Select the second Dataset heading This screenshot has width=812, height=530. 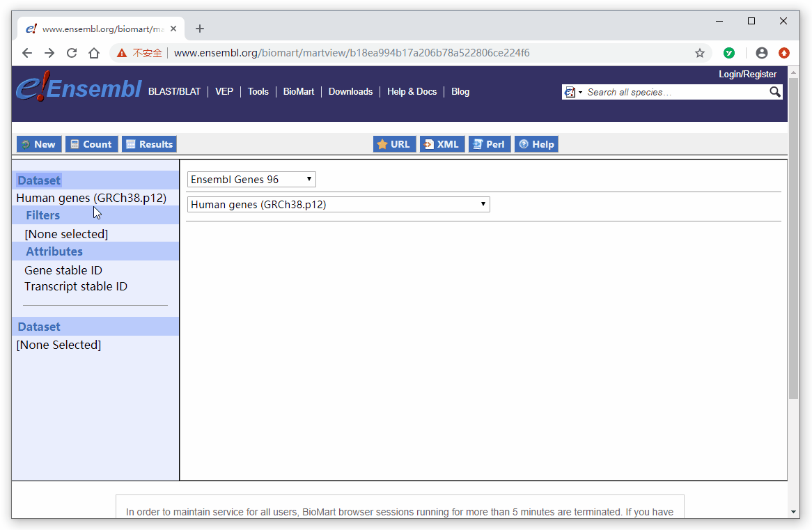tap(39, 327)
